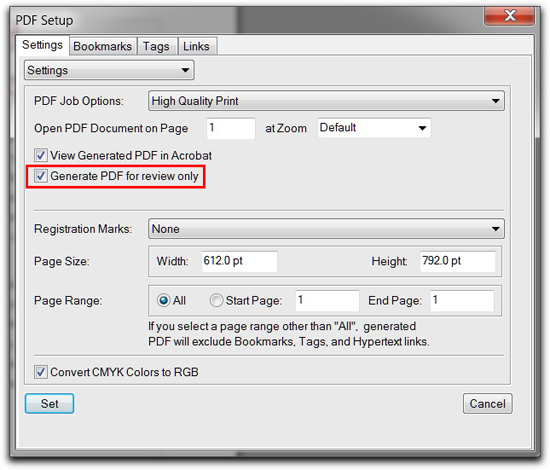Click the Set button
The width and height of the screenshot is (550, 470).
pyautogui.click(x=49, y=403)
